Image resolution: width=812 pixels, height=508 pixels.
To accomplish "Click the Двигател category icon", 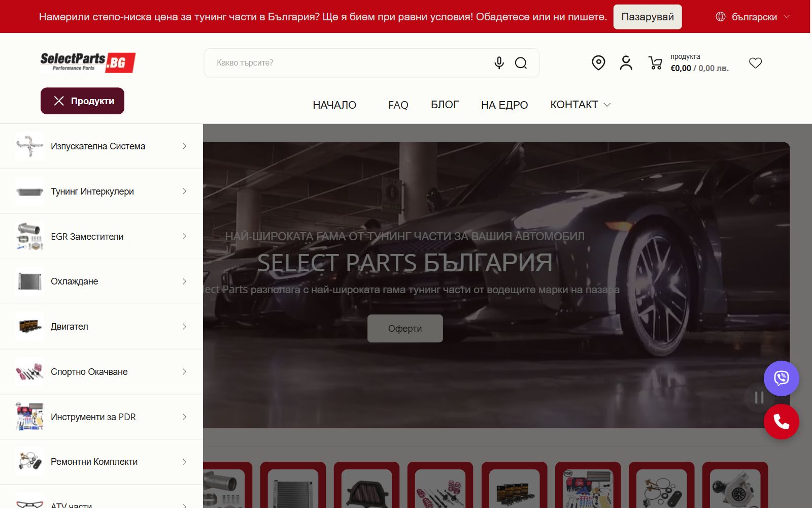I will tap(29, 327).
